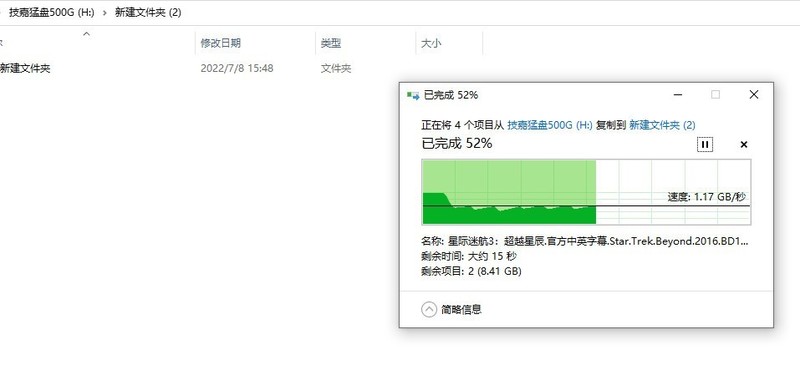Click the file name line starting 名称: 星际迷航3
This screenshot has height=365, width=800.
[585, 241]
